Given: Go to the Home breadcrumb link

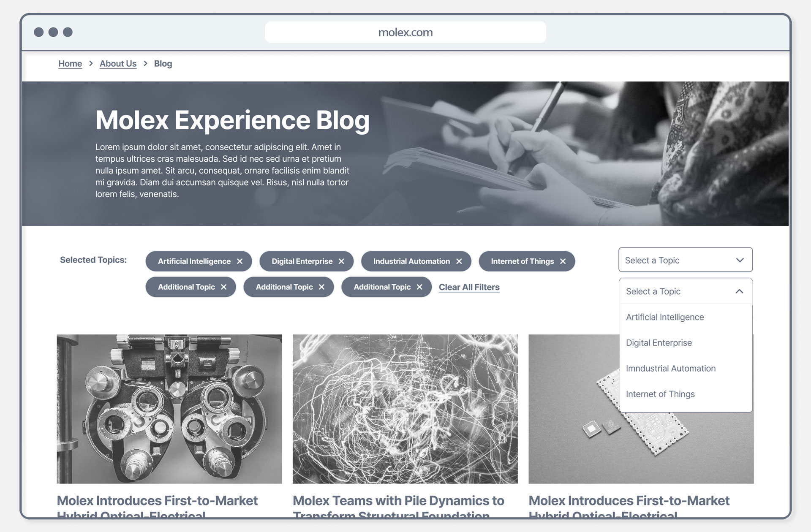Looking at the screenshot, I should point(70,64).
